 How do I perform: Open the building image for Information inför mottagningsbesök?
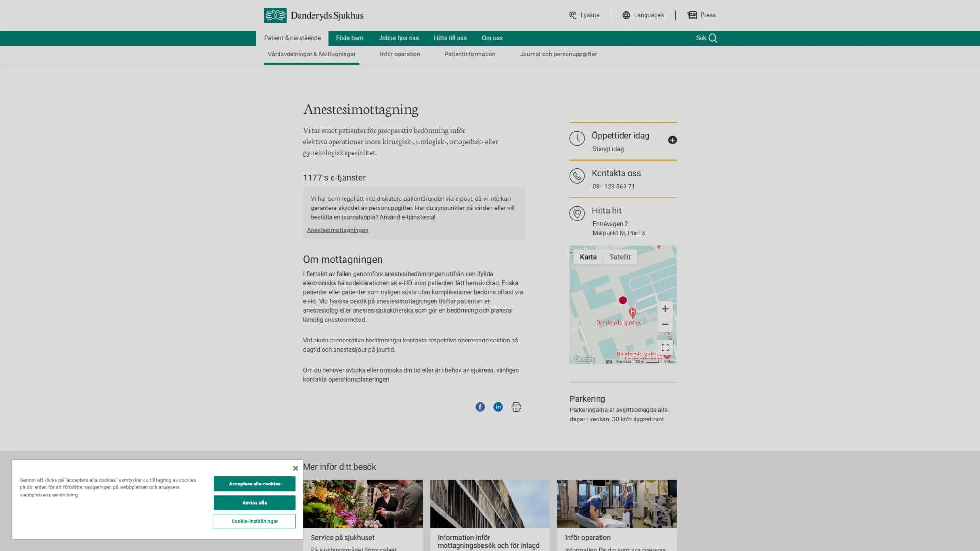click(490, 504)
